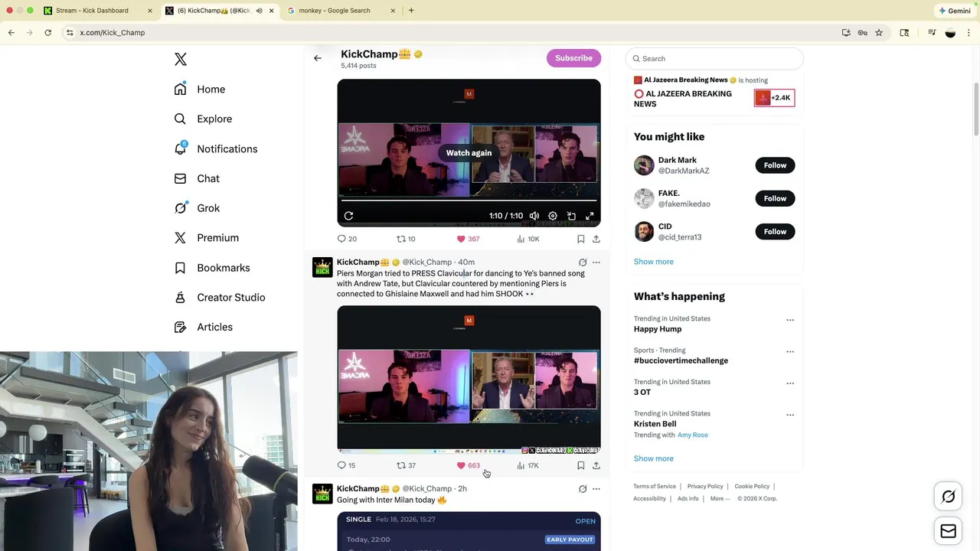Mute the KickChamp browser tab audio
Image resolution: width=980 pixels, height=551 pixels.
[x=259, y=11]
